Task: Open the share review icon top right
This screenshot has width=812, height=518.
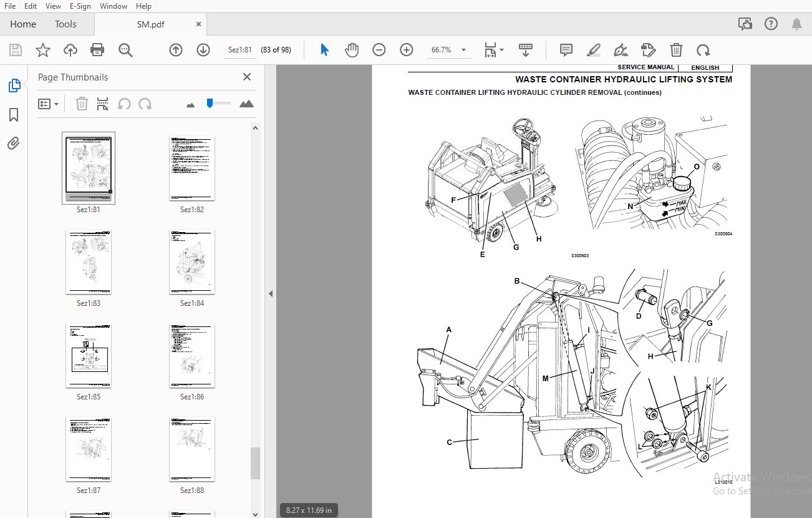Action: pyautogui.click(x=745, y=24)
